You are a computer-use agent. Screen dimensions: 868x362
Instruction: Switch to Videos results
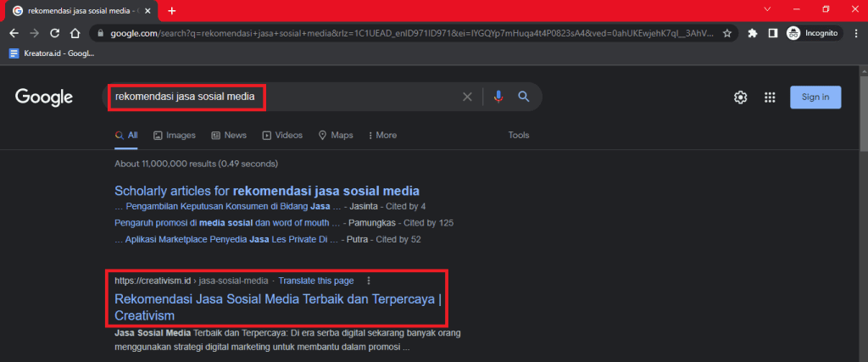click(282, 135)
